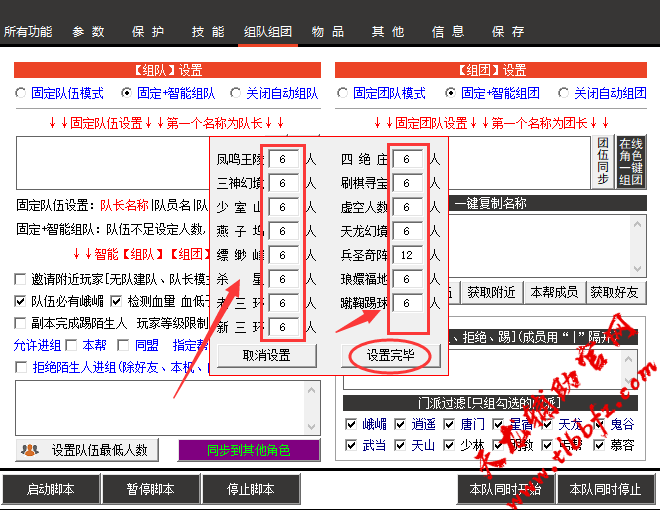Click 获取好友 button
The height and width of the screenshot is (510, 660).
click(615, 292)
